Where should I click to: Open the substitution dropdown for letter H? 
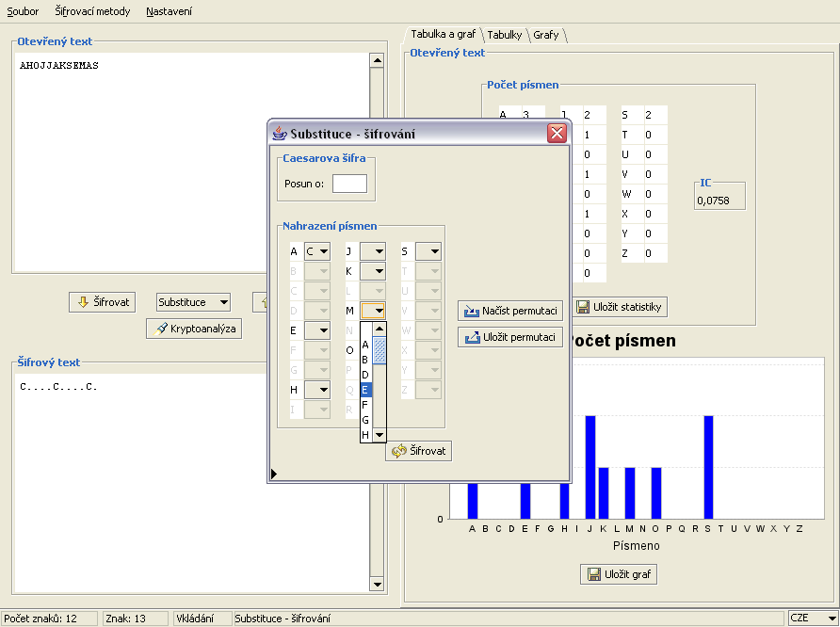pyautogui.click(x=317, y=389)
